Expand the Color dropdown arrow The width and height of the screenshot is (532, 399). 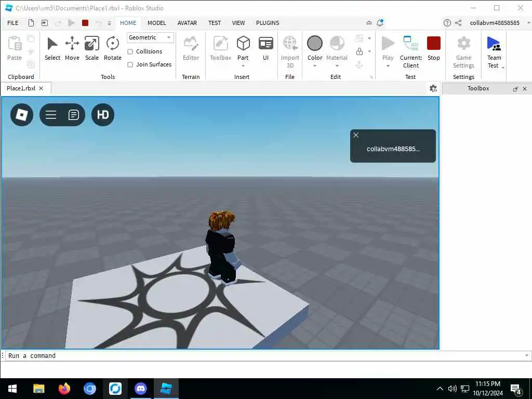[314, 66]
